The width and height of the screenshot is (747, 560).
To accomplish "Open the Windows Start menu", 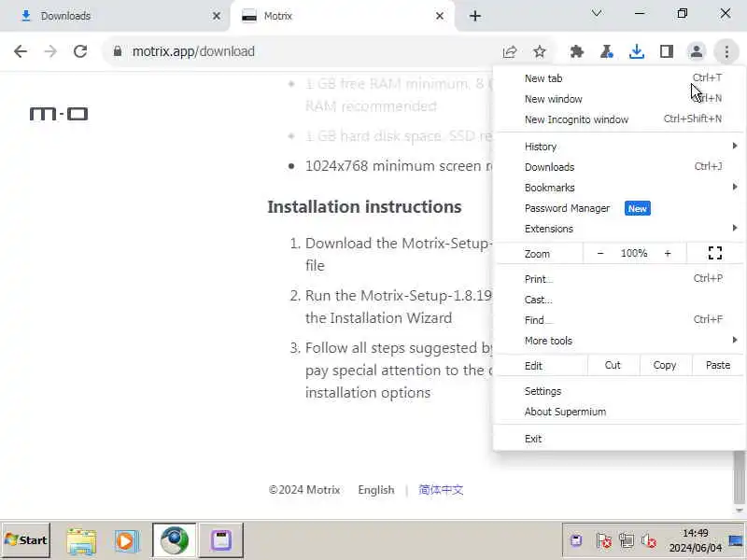I will [x=26, y=540].
